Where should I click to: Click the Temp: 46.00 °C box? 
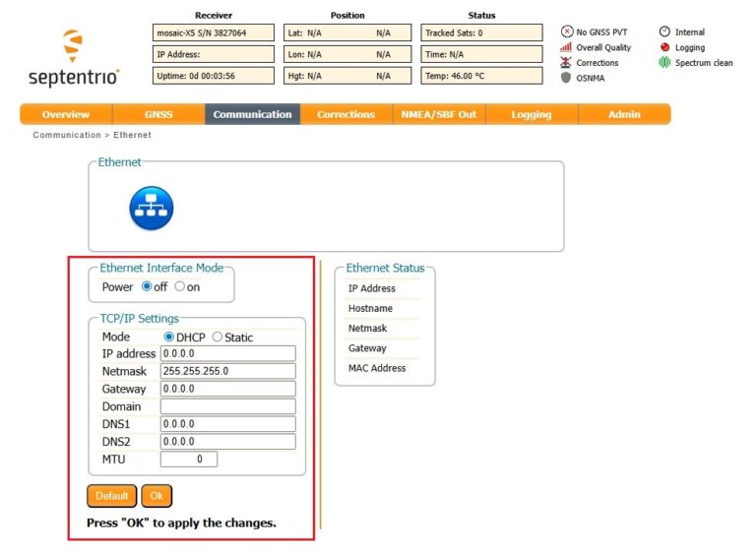[x=481, y=76]
